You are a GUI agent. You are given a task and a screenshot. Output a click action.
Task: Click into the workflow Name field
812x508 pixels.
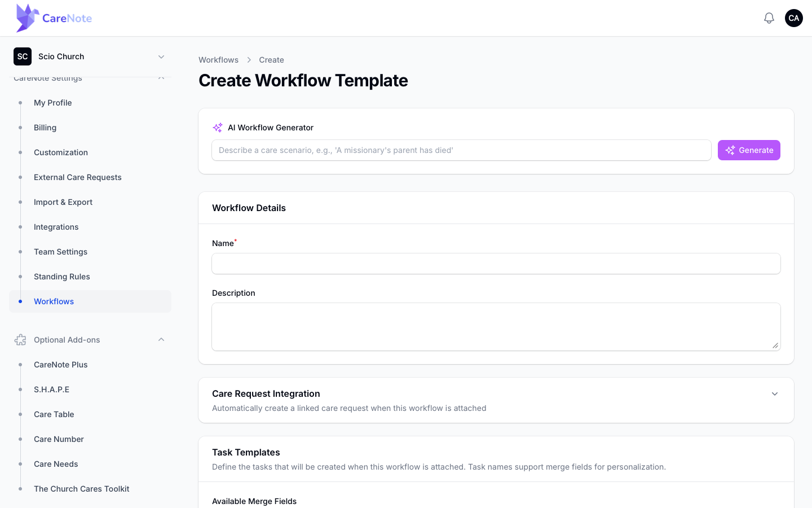[496, 264]
